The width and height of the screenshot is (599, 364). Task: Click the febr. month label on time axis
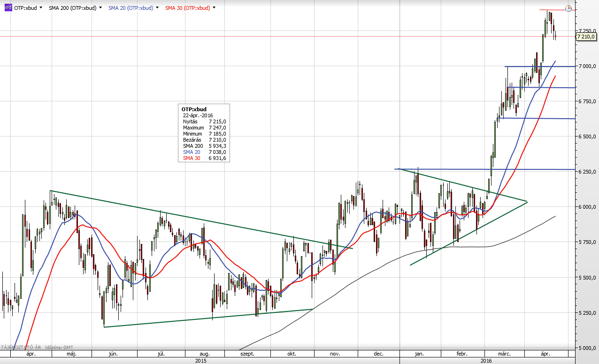[462, 354]
